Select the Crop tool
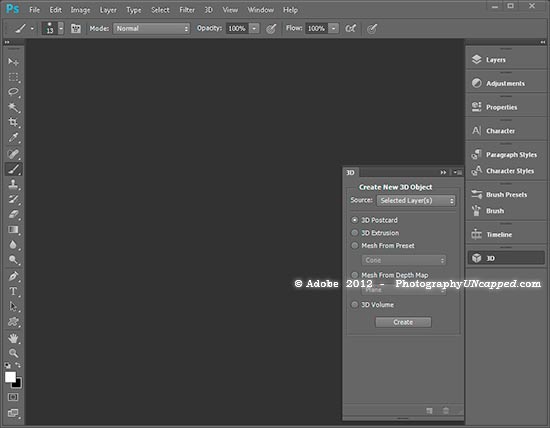The width and height of the screenshot is (550, 428). tap(13, 122)
